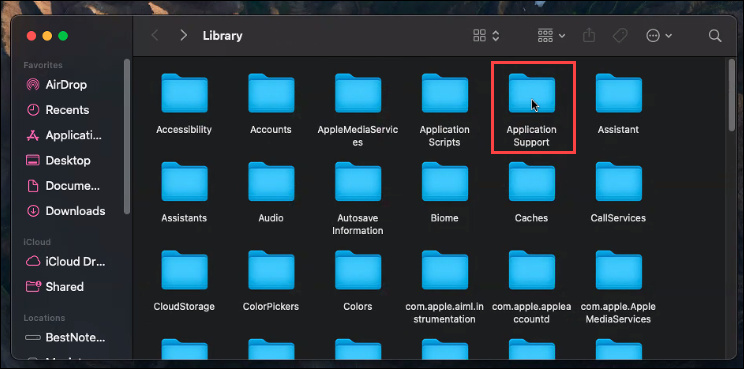Open the com.apple.appleaccountd folder
The width and height of the screenshot is (744, 369).
(531, 271)
